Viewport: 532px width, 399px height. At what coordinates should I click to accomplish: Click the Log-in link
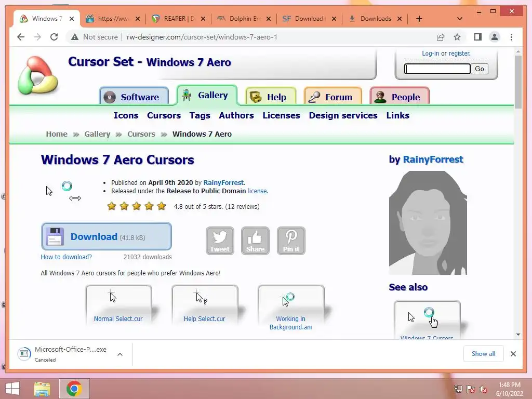tap(430, 54)
